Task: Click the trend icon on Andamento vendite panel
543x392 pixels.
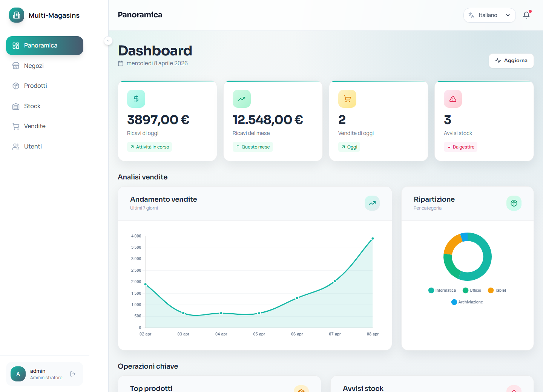Action: (x=372, y=203)
